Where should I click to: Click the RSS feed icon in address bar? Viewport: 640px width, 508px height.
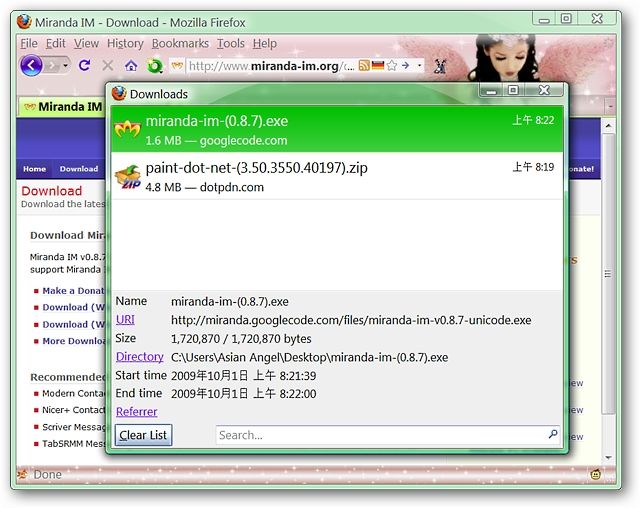pos(364,65)
